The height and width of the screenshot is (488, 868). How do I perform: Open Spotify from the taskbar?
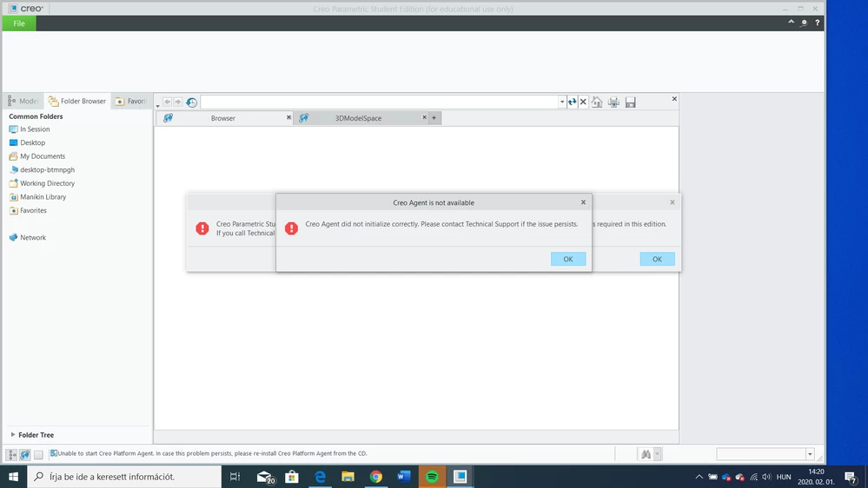pyautogui.click(x=432, y=477)
